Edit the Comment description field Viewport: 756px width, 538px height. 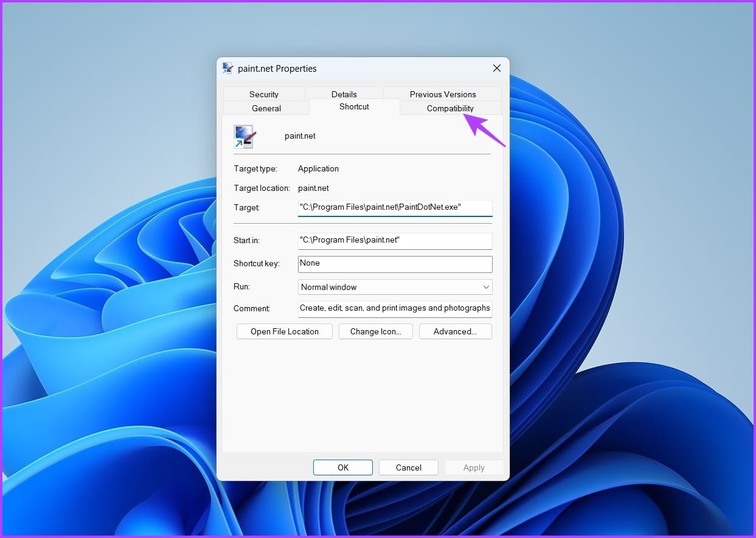(x=395, y=308)
